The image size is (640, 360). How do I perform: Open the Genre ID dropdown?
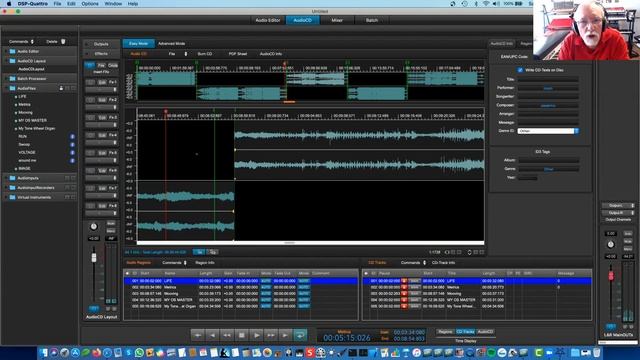coord(548,131)
